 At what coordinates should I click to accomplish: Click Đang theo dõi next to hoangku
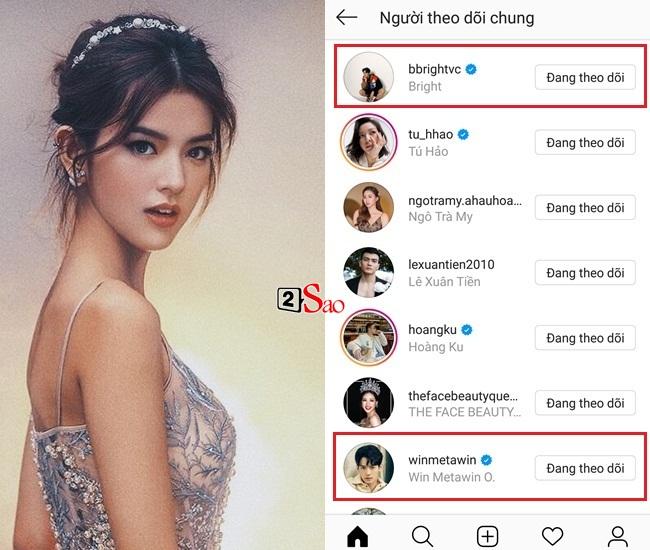(x=585, y=338)
